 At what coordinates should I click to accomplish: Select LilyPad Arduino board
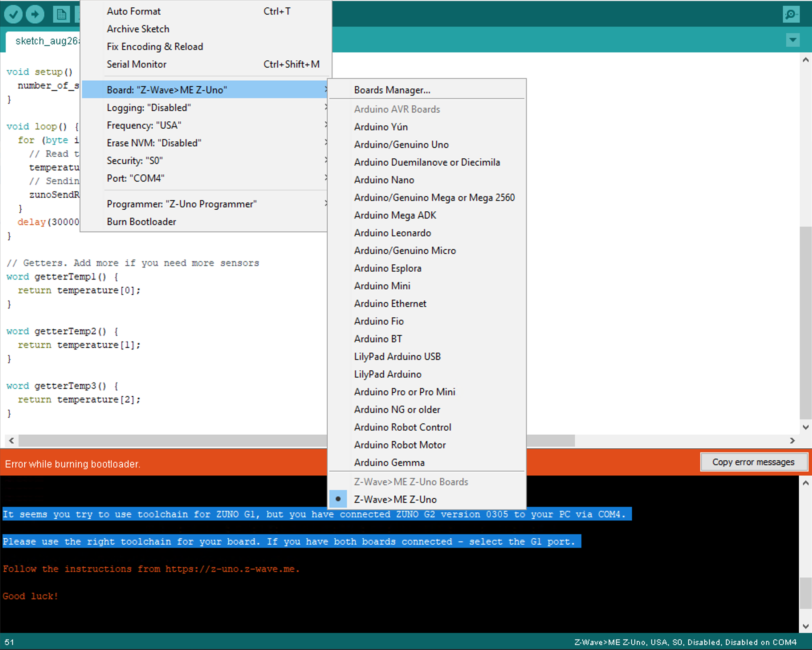click(x=427, y=374)
